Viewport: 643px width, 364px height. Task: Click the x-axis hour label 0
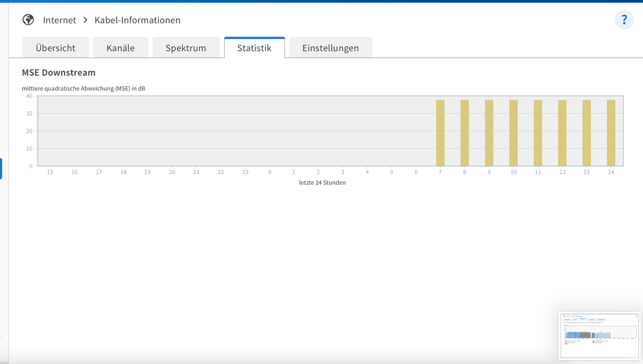coord(270,172)
